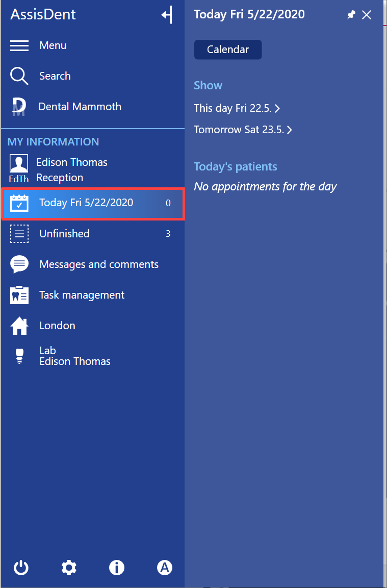This screenshot has height=588, width=387.
Task: Pin the Today panel
Action: (351, 15)
